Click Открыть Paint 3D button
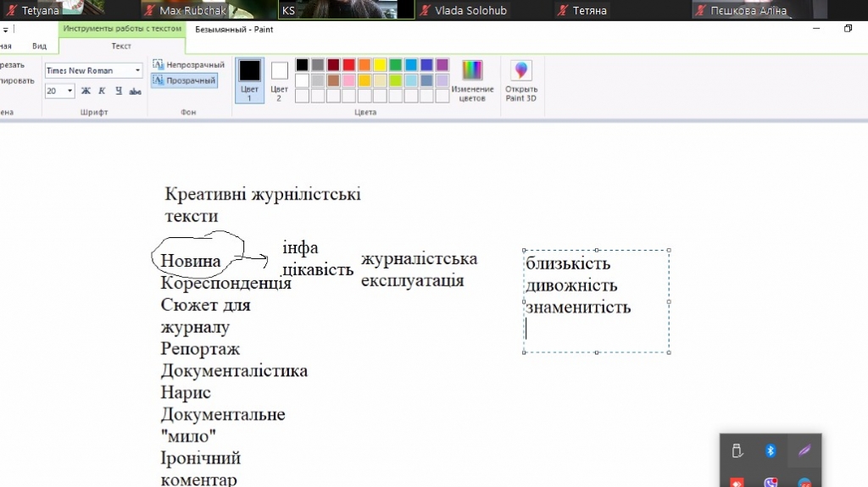The height and width of the screenshot is (487, 868). click(521, 80)
